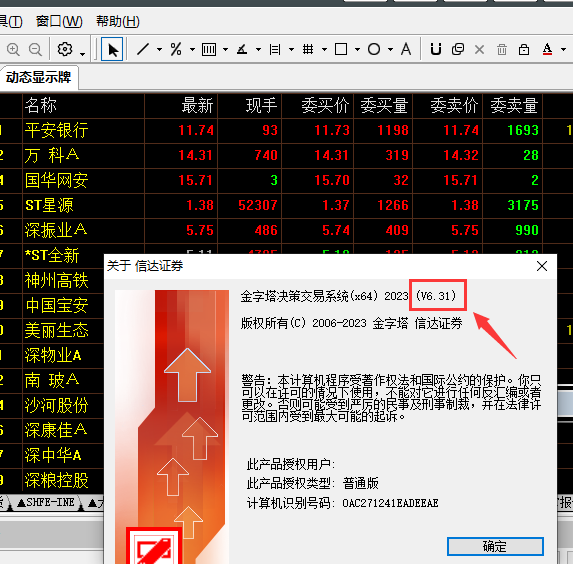Select the 南 玻A stock row
Screen dimensions: 573x564
coord(52,380)
